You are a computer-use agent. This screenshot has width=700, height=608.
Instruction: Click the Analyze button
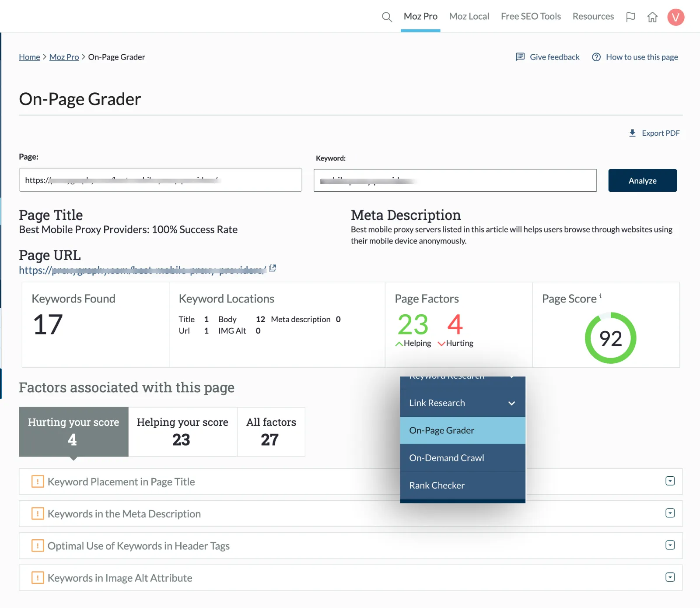[642, 180]
